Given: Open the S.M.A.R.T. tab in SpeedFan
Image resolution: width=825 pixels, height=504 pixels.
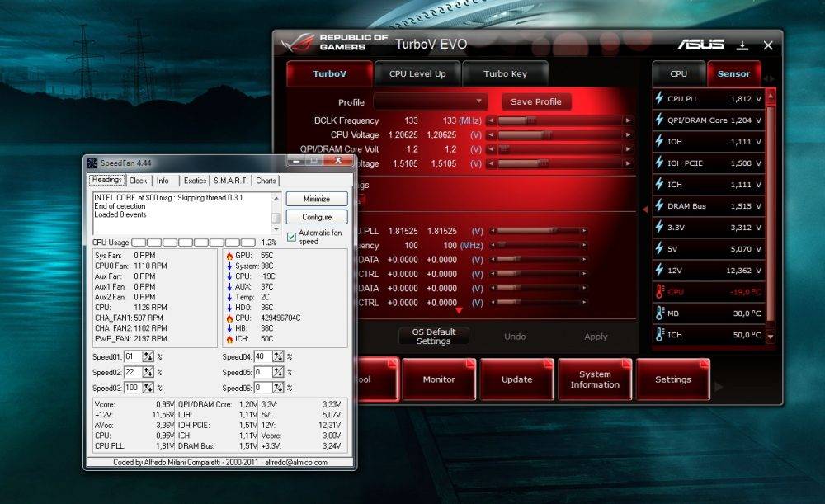Looking at the screenshot, I should 230,181.
